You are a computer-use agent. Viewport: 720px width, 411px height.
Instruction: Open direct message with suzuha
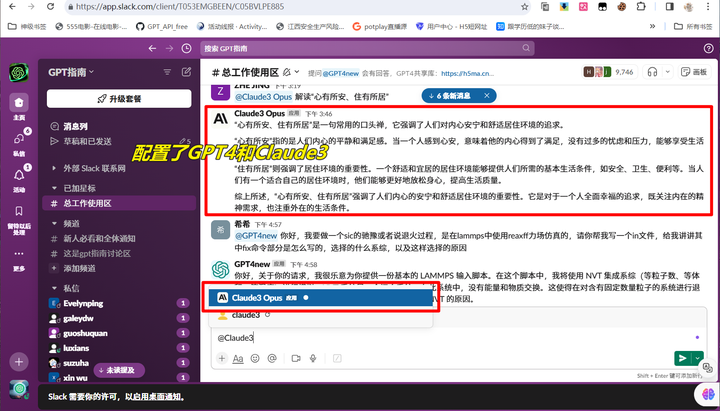tap(76, 363)
